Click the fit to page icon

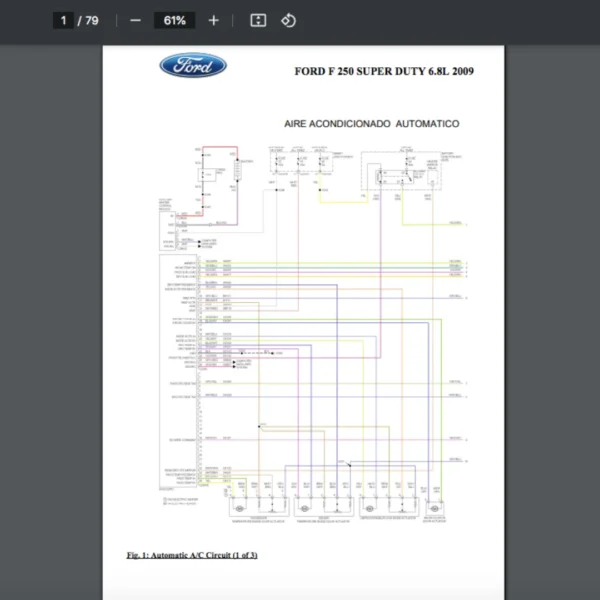(x=258, y=20)
